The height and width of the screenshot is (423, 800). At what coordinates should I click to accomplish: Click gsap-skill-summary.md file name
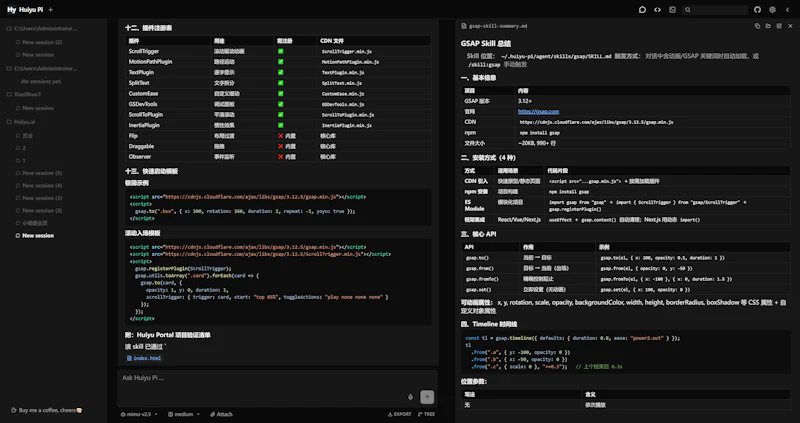(498, 26)
